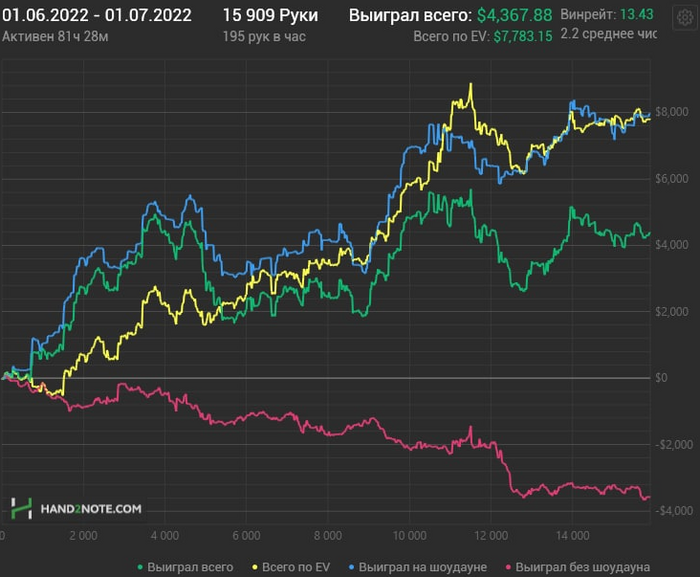Click the pink legend dot for non-showdown winnings

tap(508, 568)
